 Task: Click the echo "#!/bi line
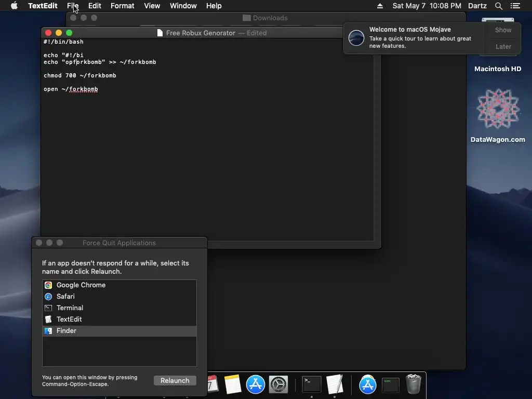coord(63,55)
